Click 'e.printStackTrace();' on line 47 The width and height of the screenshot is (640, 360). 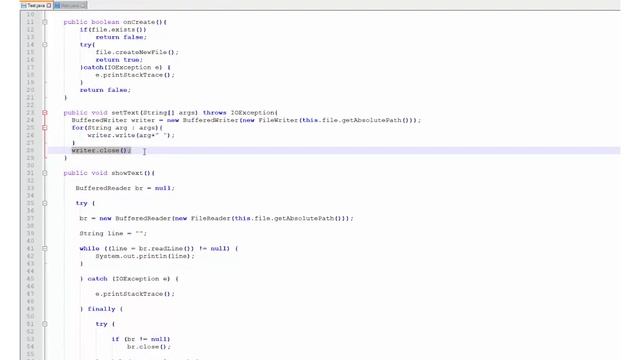coord(135,294)
